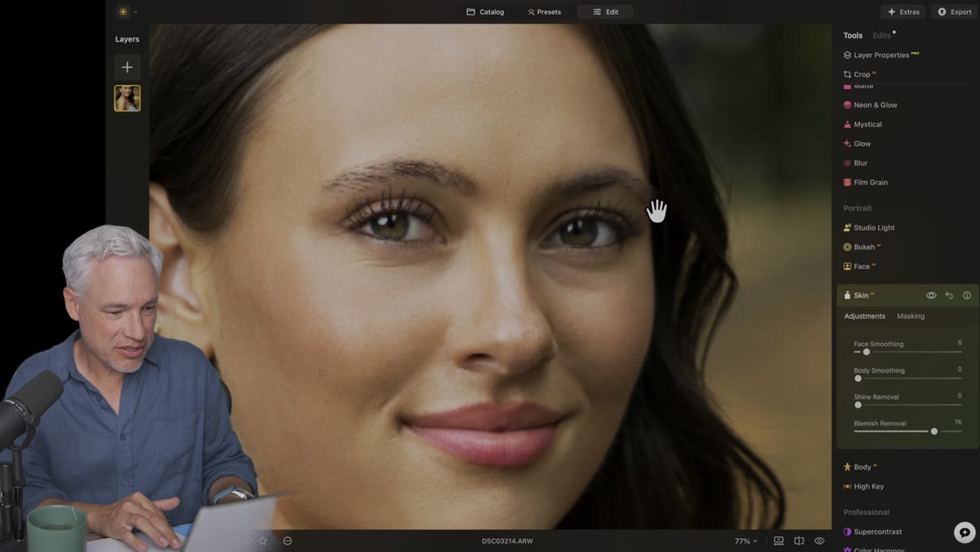Toggle before/after compare split view
This screenshot has width=980, height=552.
coord(799,541)
